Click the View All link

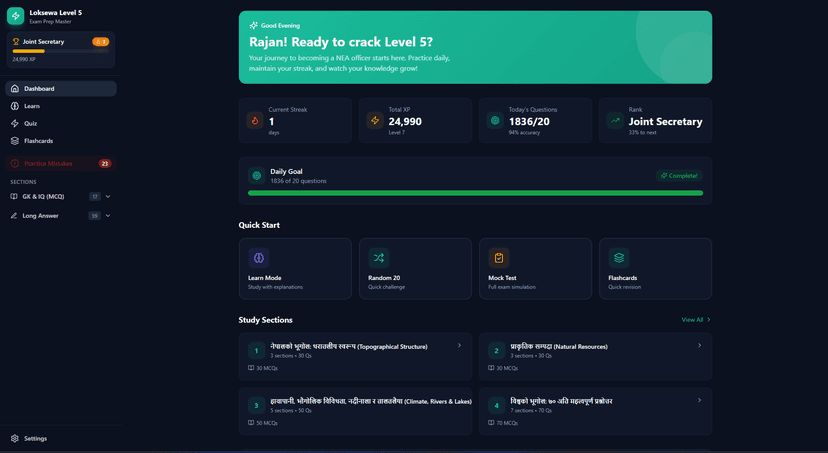(x=695, y=320)
